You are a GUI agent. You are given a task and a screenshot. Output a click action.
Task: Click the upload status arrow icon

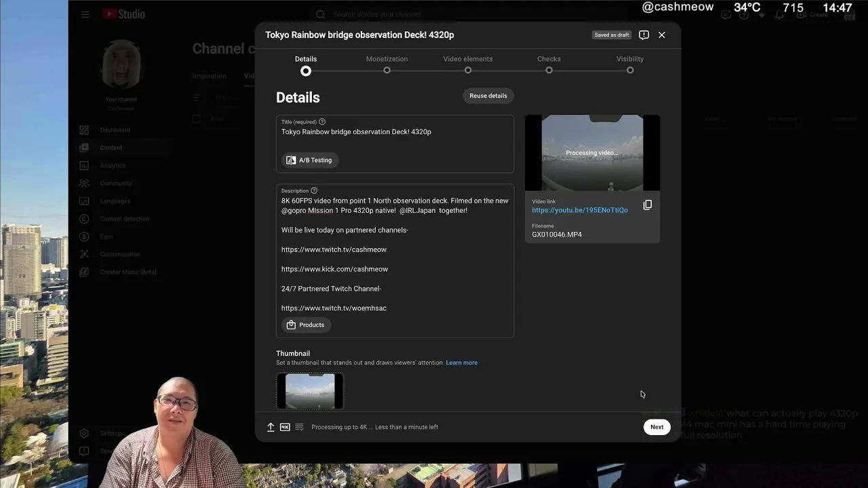coord(271,427)
